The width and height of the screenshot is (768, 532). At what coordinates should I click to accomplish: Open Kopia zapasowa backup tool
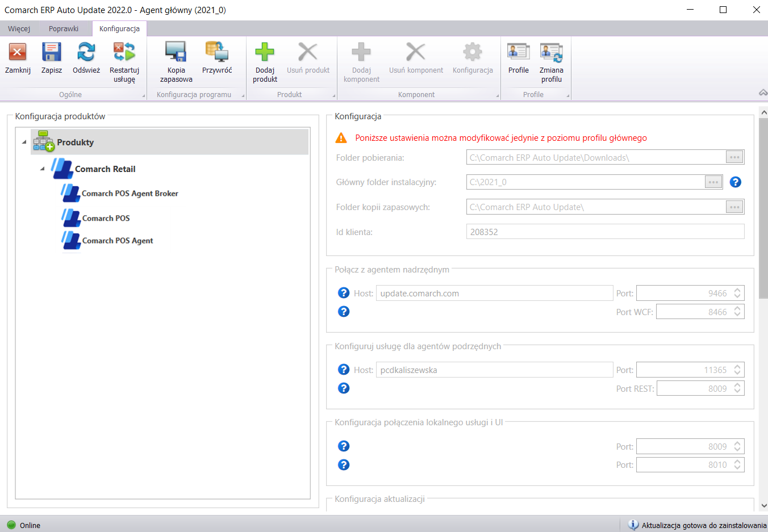(x=176, y=52)
